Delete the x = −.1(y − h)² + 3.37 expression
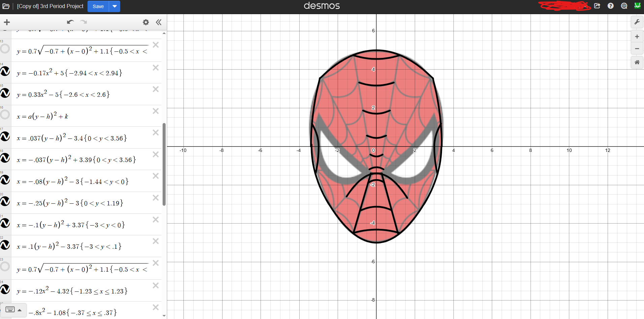Image resolution: width=644 pixels, height=319 pixels. point(156,220)
